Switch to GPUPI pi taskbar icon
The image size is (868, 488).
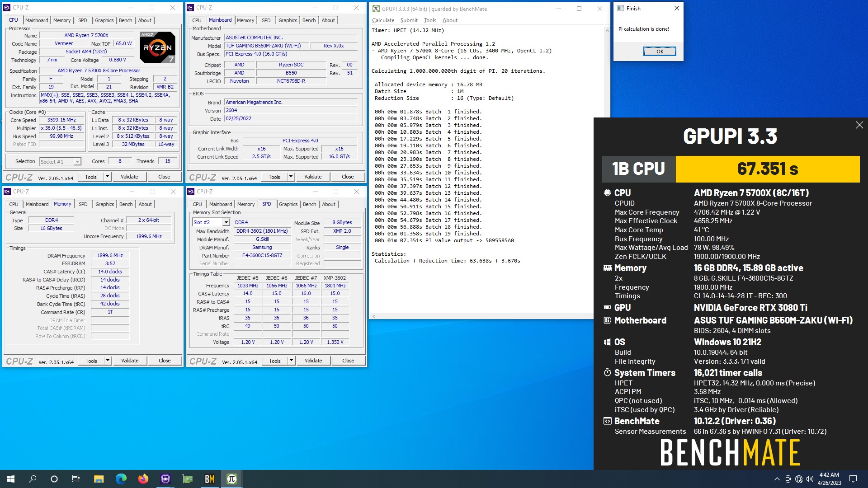point(231,479)
